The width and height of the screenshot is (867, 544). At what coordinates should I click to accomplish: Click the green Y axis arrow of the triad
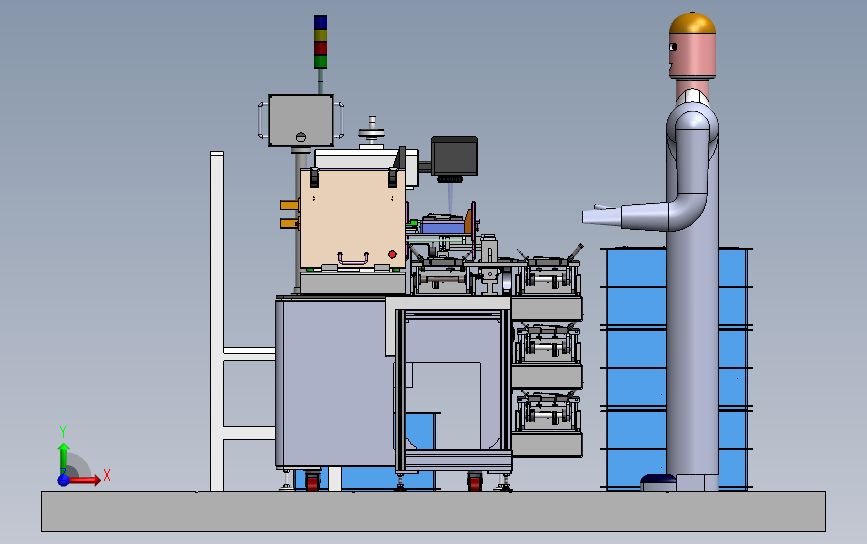pos(64,456)
